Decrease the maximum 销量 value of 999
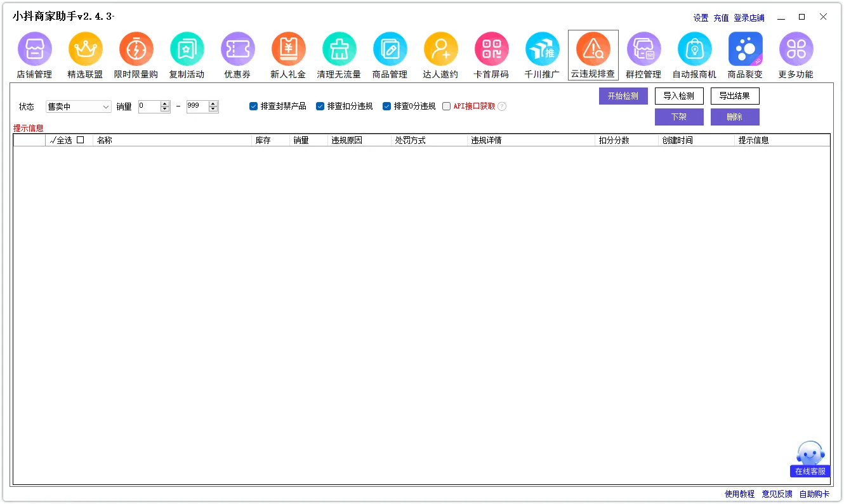Image resolution: width=844 pixels, height=504 pixels. pos(213,110)
